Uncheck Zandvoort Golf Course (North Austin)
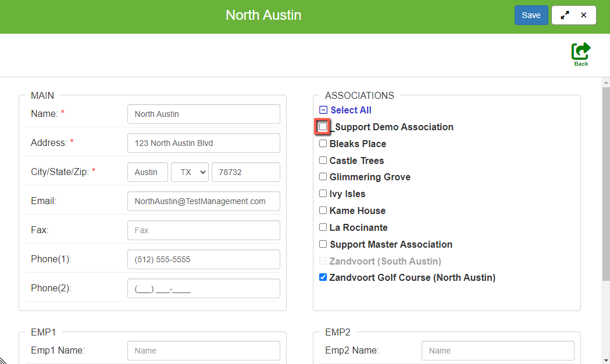The height and width of the screenshot is (364, 610). pos(323,277)
